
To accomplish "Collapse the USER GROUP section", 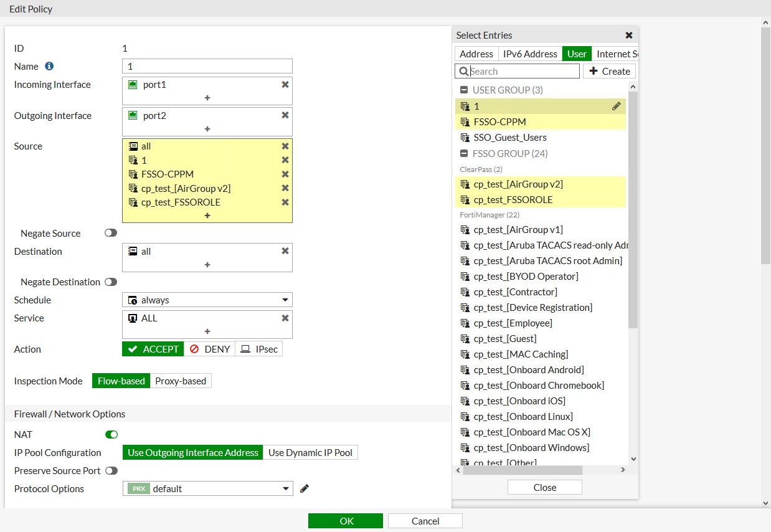I will [x=464, y=90].
